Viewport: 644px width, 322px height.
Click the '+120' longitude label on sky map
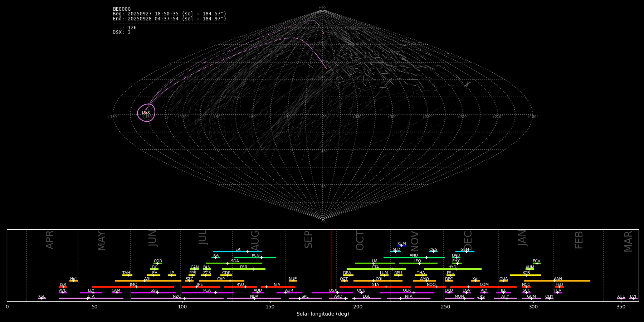coord(182,117)
